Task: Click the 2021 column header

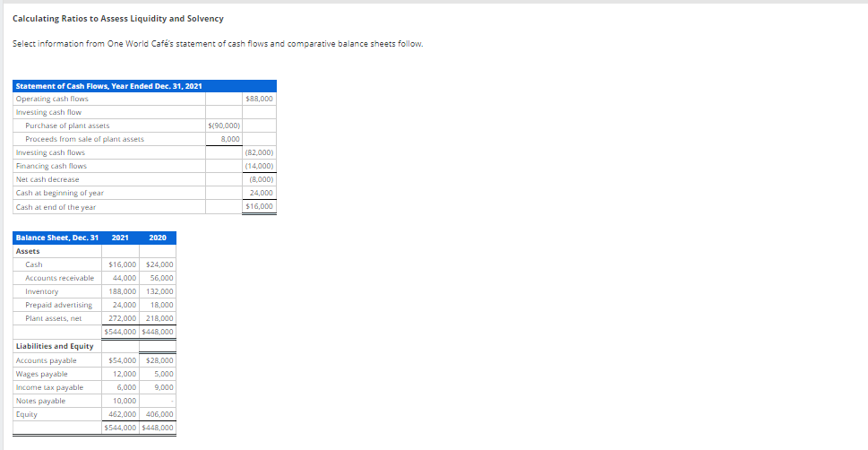Action: point(120,238)
